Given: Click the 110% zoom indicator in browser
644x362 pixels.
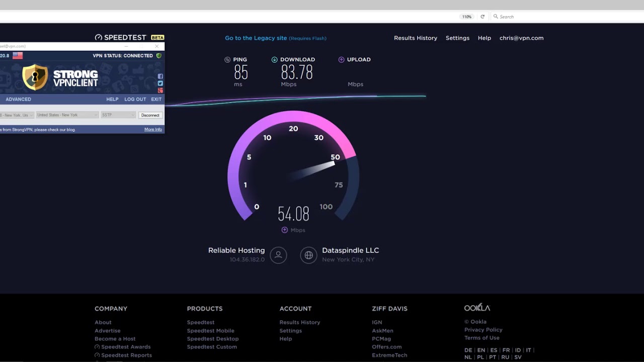Looking at the screenshot, I should [x=467, y=17].
